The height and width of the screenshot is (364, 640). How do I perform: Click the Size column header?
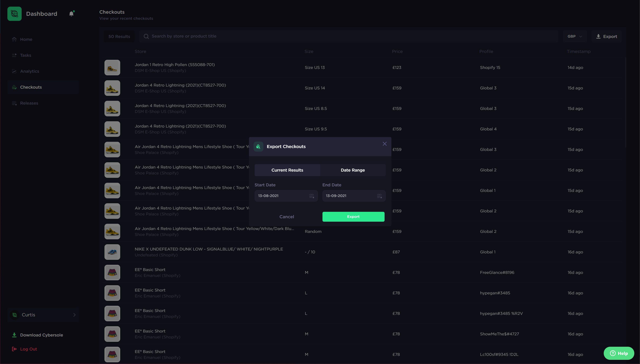pos(309,51)
